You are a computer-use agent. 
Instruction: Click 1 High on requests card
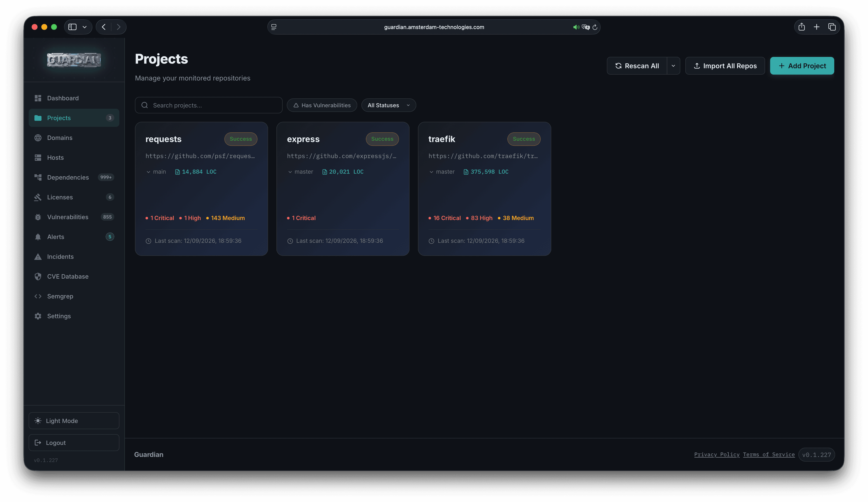tap(190, 218)
